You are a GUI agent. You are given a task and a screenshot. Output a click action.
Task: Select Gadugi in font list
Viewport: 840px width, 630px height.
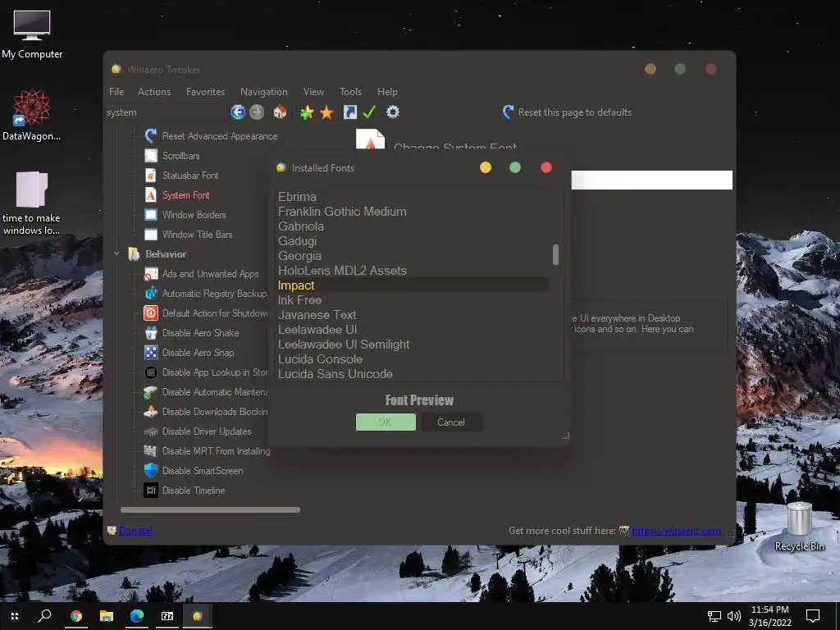coord(413,241)
